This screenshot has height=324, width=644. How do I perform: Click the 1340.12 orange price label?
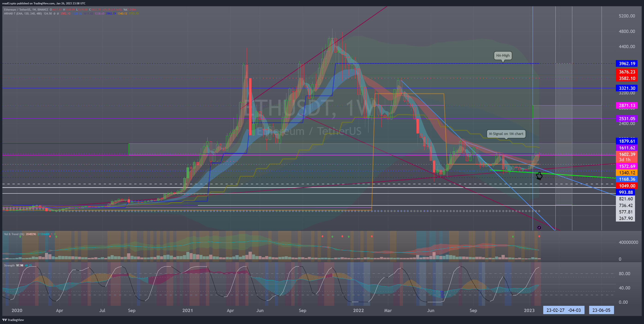pyautogui.click(x=626, y=173)
